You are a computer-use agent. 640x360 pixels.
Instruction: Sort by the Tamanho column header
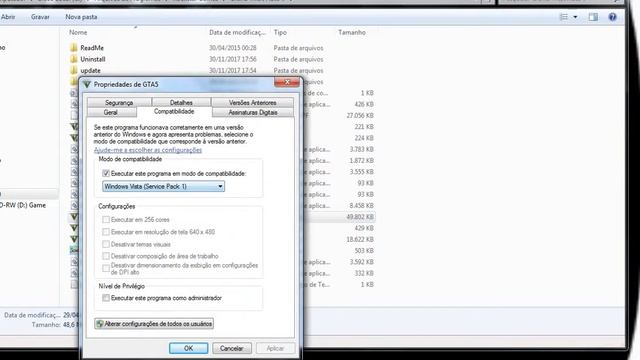[352, 32]
